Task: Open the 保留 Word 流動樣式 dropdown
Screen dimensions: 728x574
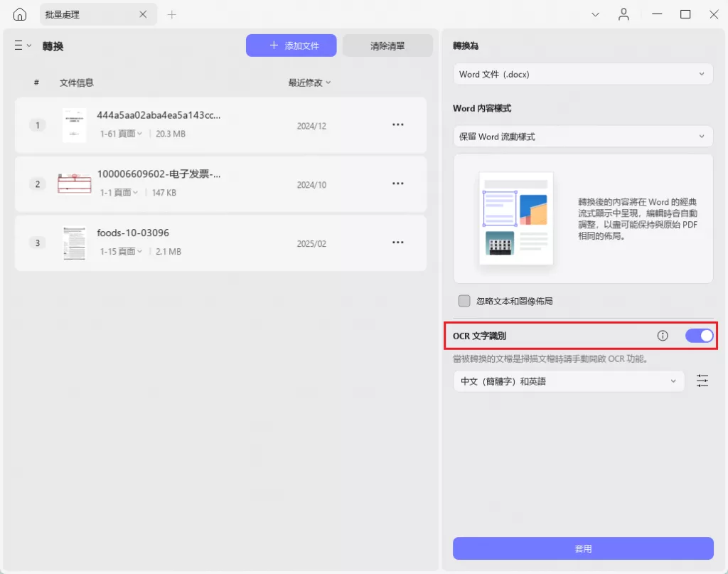Action: 583,137
